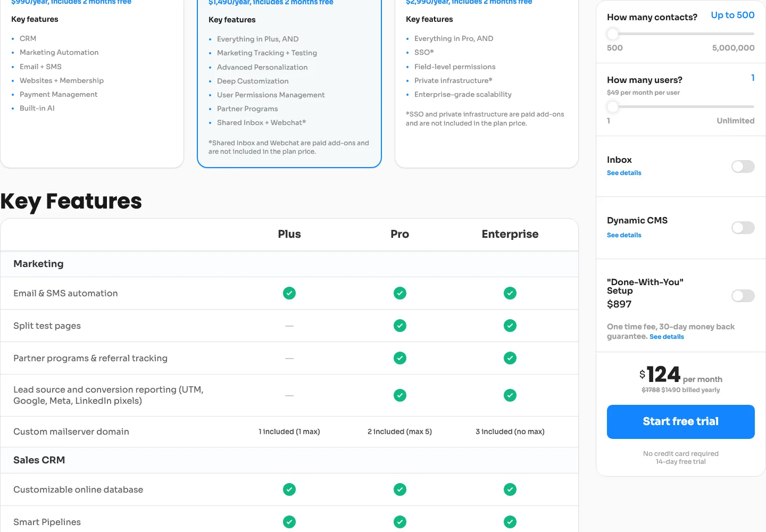Click the Pro checkmark for Partner programs & referral tracking
Image resolution: width=766 pixels, height=532 pixels.
click(400, 358)
